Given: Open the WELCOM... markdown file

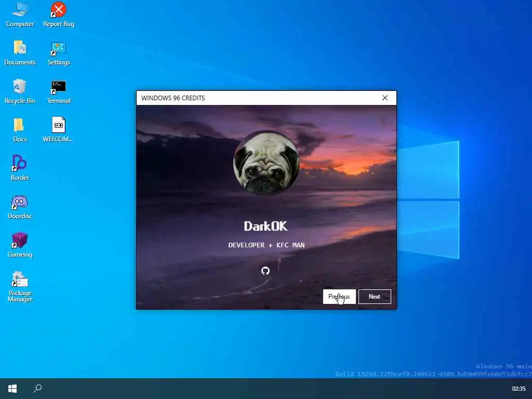Looking at the screenshot, I should click(58, 129).
